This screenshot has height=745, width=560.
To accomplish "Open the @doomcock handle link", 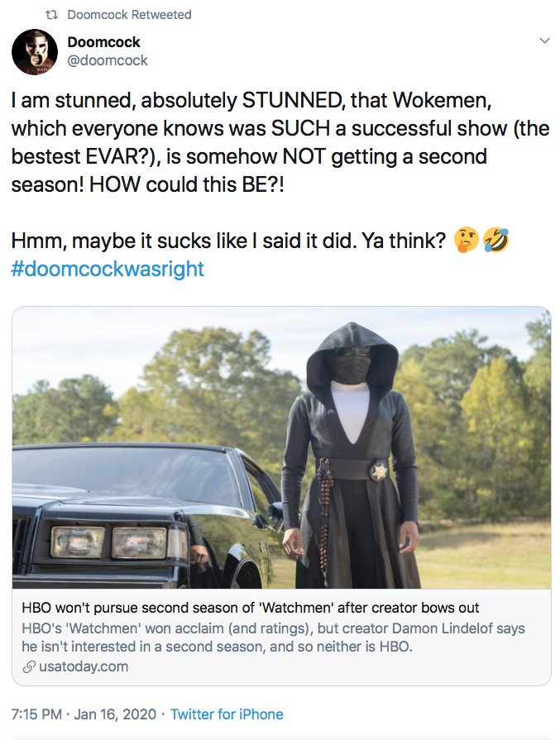I will click(x=108, y=61).
